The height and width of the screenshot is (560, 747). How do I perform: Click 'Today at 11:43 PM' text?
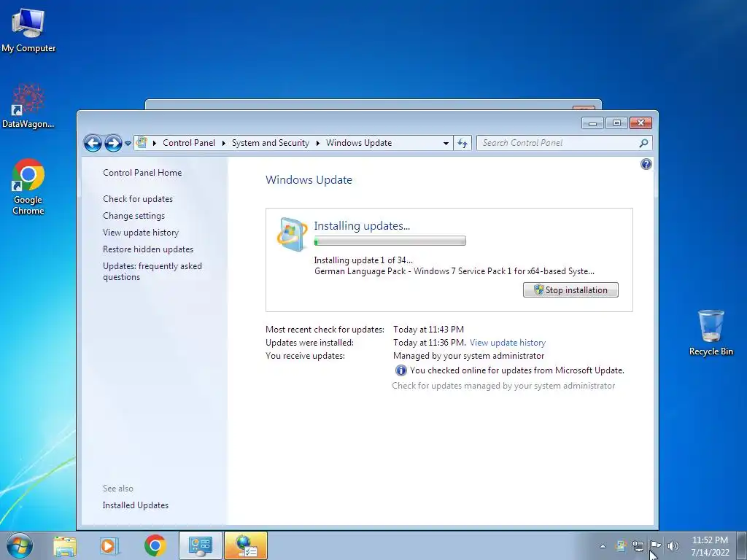(428, 330)
